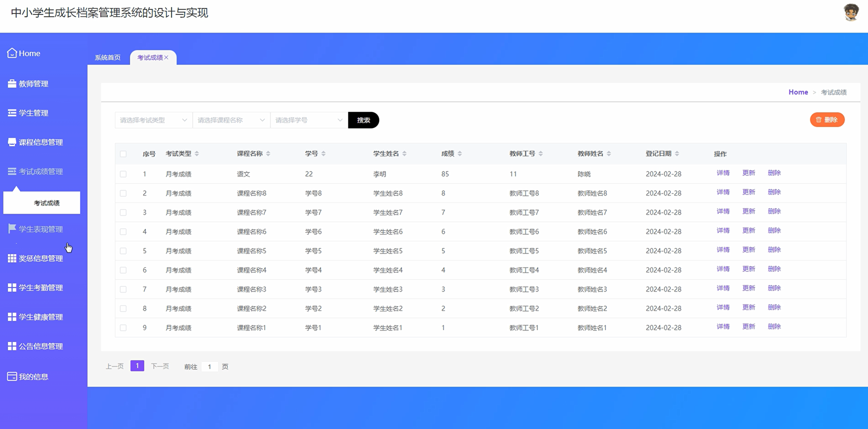Screen dimensions: 868x429
Task: Expand the 学生表现管理 menu
Action: (x=41, y=229)
